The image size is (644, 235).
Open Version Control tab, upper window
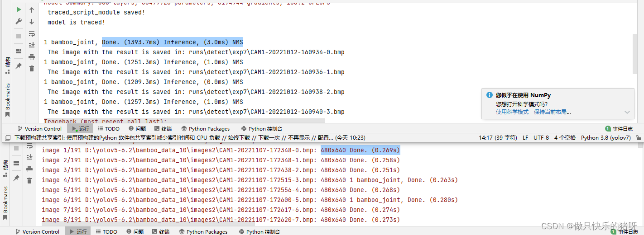tap(39, 129)
